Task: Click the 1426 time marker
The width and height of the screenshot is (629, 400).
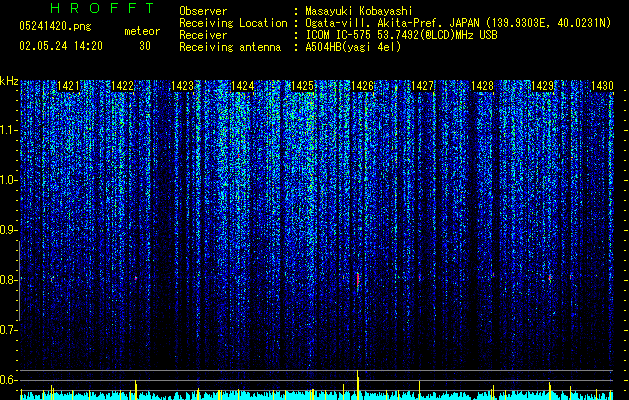Action: coord(362,86)
